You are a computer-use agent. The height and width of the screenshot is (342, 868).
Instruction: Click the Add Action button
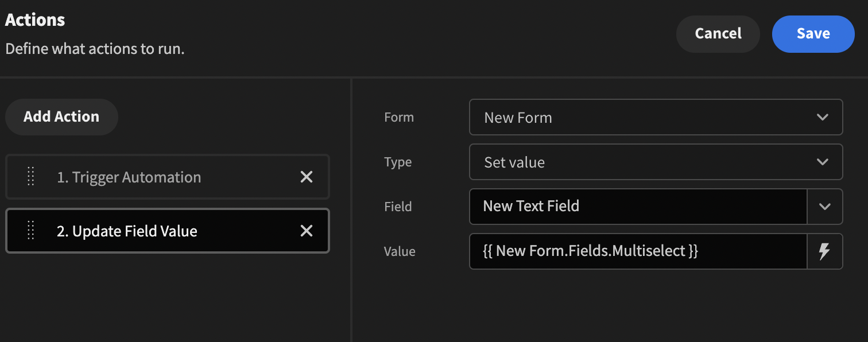click(x=61, y=117)
